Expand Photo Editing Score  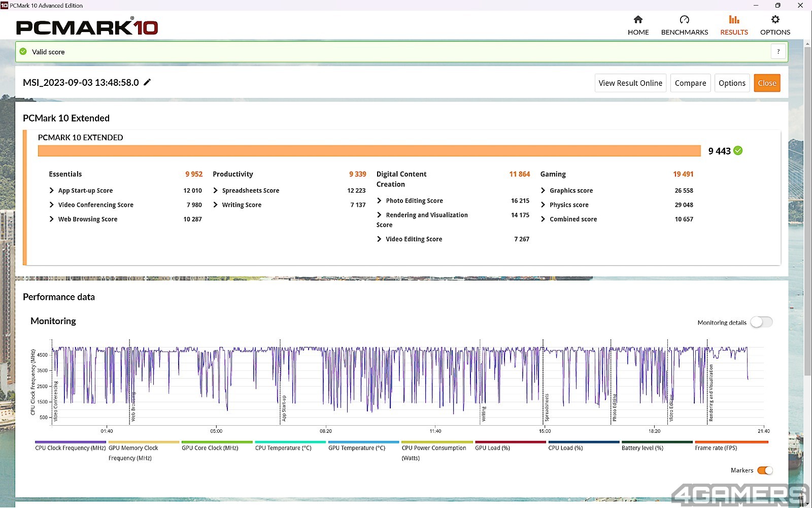coord(379,201)
